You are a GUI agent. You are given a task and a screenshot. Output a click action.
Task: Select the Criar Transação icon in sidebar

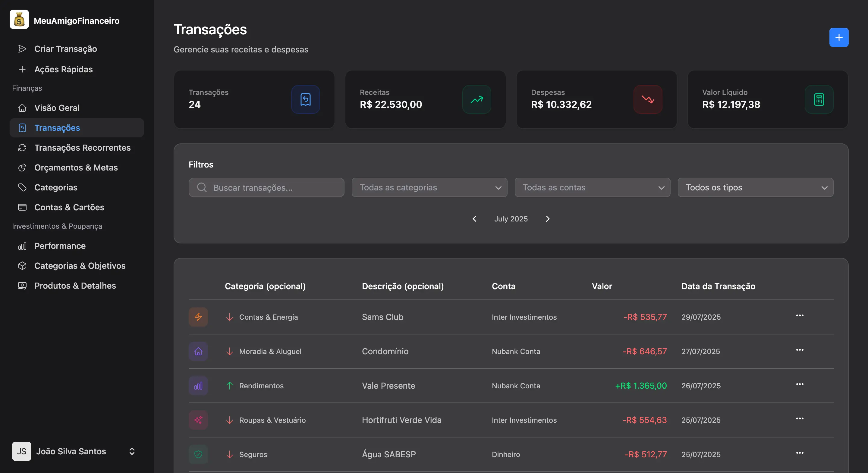[22, 49]
